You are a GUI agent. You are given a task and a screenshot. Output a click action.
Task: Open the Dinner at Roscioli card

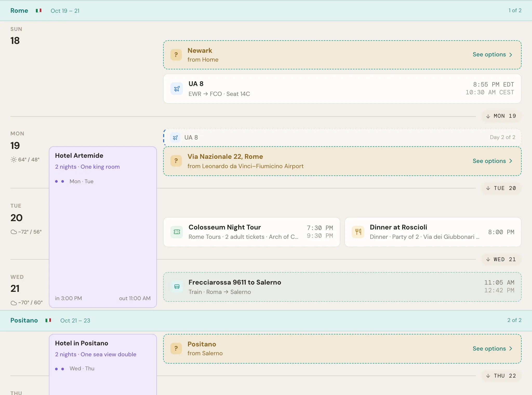click(433, 232)
